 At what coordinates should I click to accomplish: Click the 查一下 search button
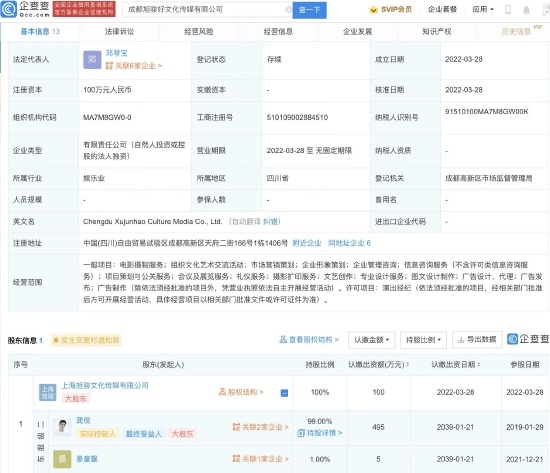coord(309,10)
